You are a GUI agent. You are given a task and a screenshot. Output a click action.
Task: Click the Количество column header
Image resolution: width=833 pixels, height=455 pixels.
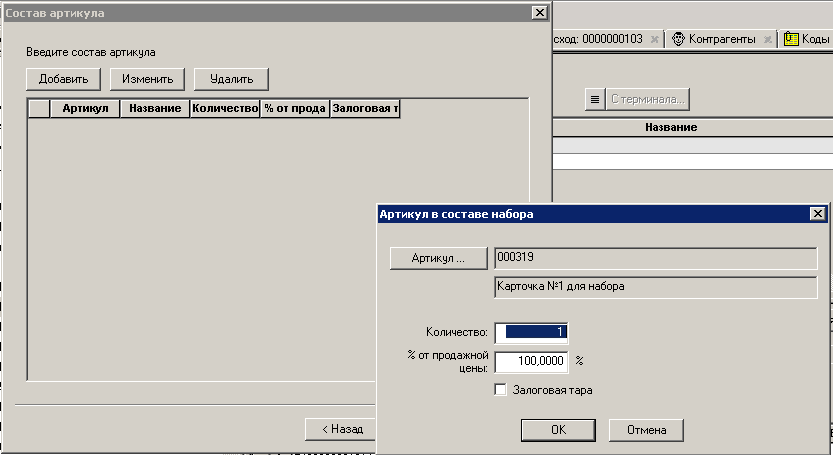(x=225, y=108)
